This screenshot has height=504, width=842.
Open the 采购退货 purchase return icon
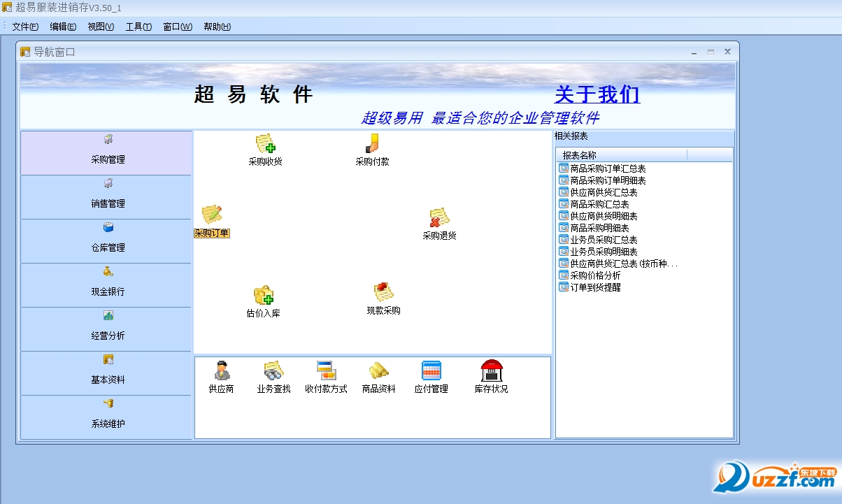(x=439, y=224)
